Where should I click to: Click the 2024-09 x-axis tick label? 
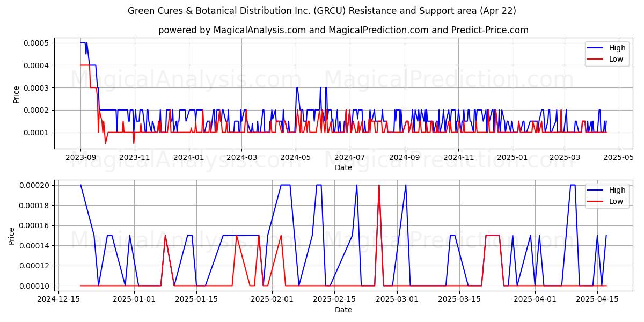pyautogui.click(x=404, y=157)
